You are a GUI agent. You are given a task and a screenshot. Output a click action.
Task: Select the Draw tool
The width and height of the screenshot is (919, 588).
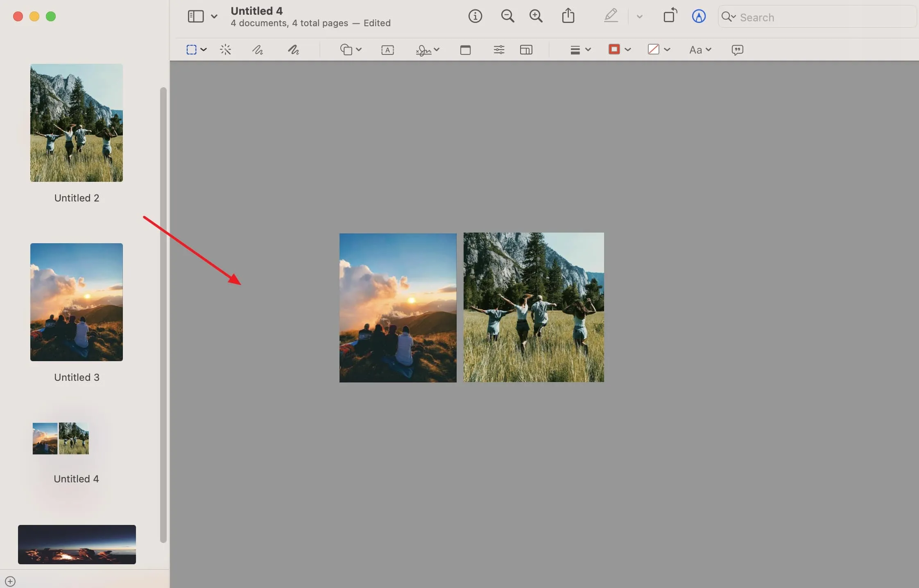point(293,50)
